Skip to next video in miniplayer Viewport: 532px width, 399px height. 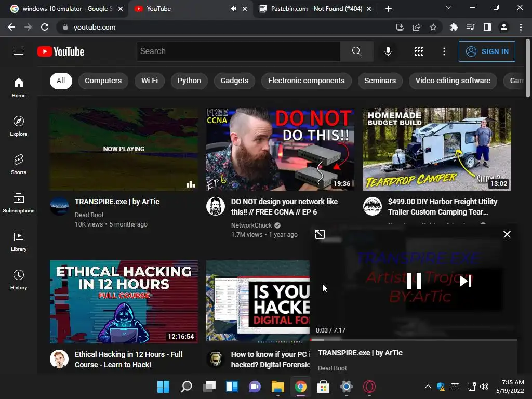465,281
